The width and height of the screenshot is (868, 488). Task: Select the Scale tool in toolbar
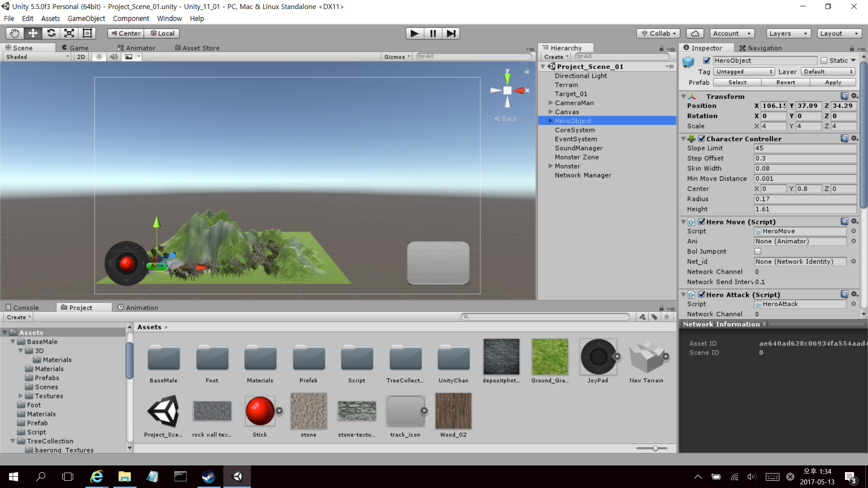69,33
